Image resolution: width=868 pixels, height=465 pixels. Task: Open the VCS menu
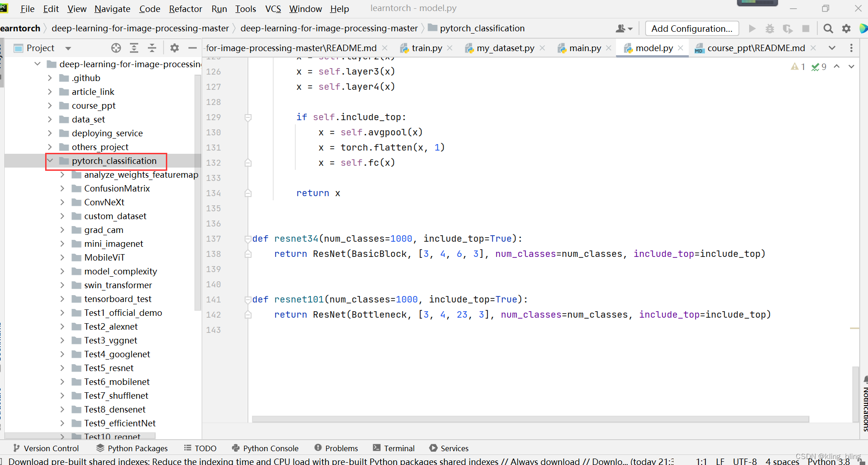(x=273, y=9)
